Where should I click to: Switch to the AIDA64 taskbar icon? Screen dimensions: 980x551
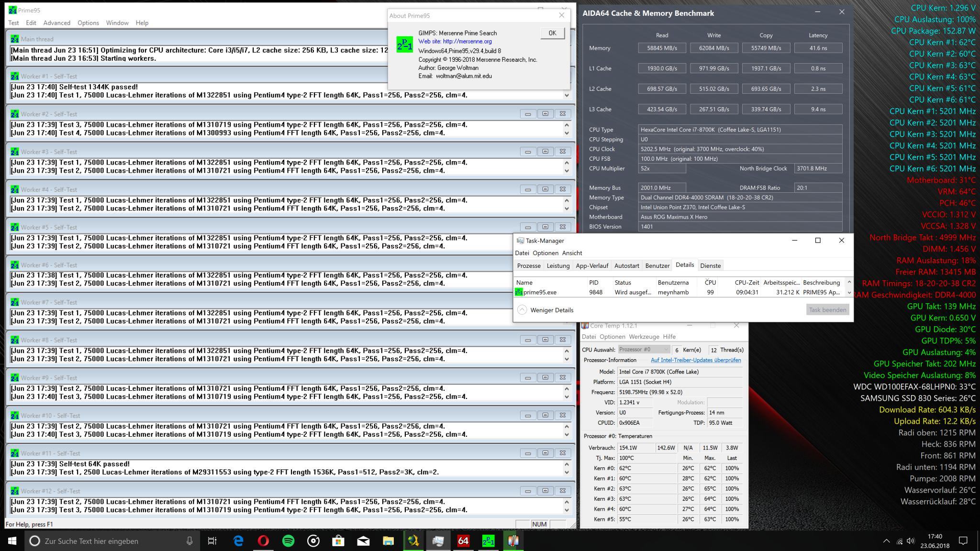point(463,541)
